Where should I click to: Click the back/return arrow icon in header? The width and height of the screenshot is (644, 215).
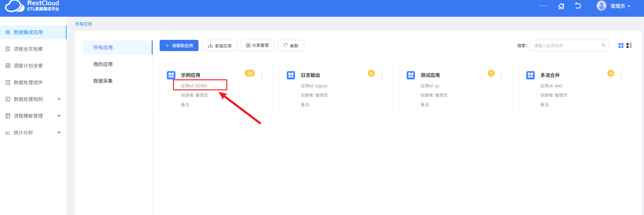coord(578,6)
